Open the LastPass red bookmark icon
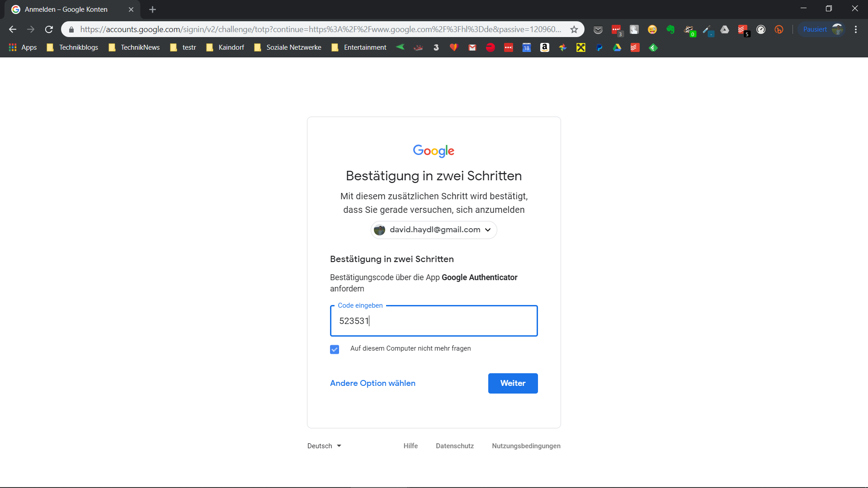868x488 pixels. coord(509,47)
